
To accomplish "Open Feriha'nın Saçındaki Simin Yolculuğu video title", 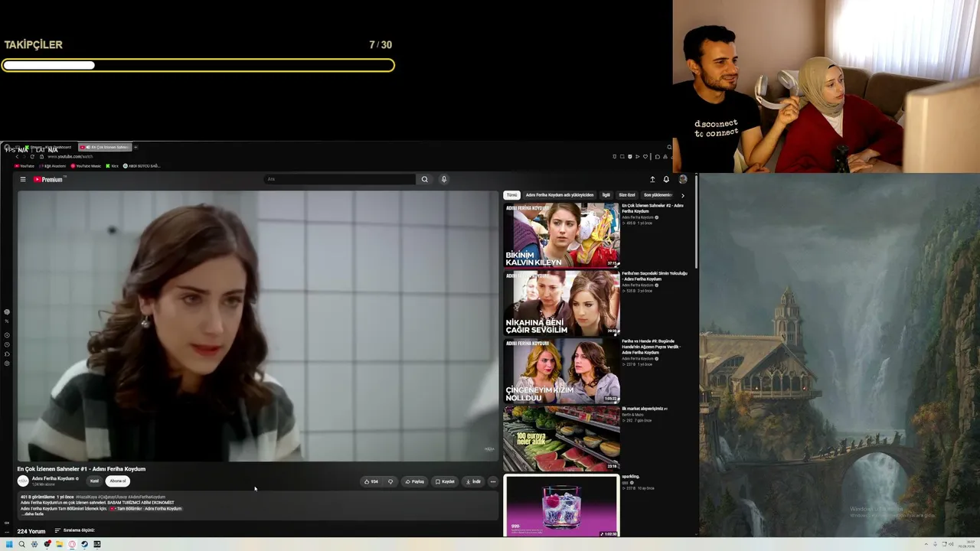I will (x=655, y=276).
